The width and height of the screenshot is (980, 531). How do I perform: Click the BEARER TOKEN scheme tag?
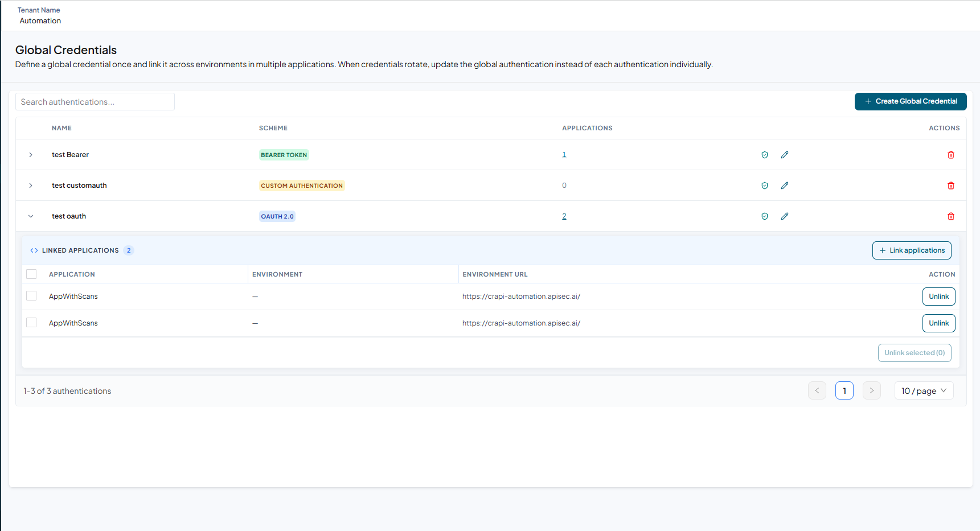[x=284, y=155]
